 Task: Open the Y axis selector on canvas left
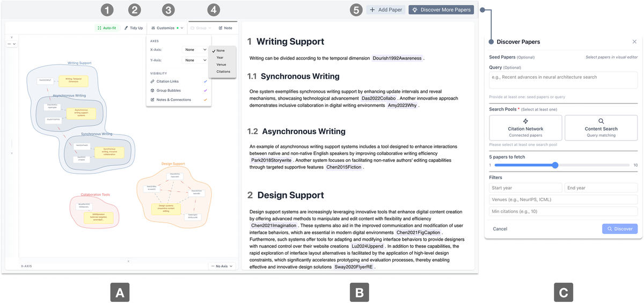click(x=11, y=43)
